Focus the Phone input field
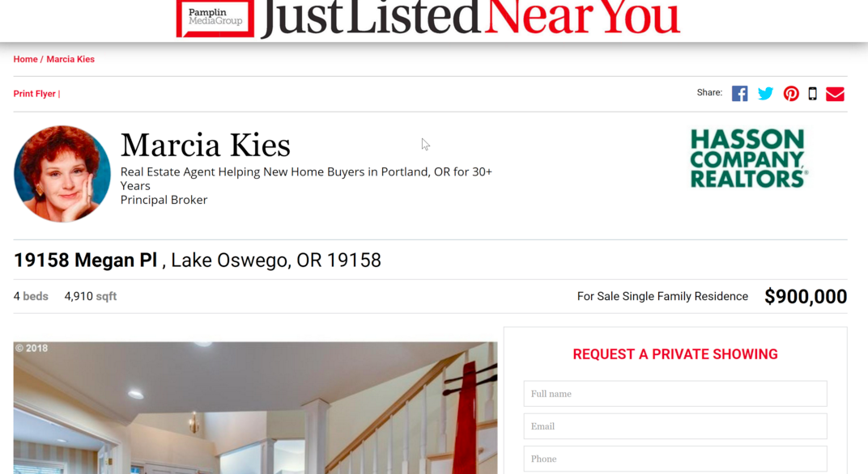The height and width of the screenshot is (474, 868). coord(675,459)
